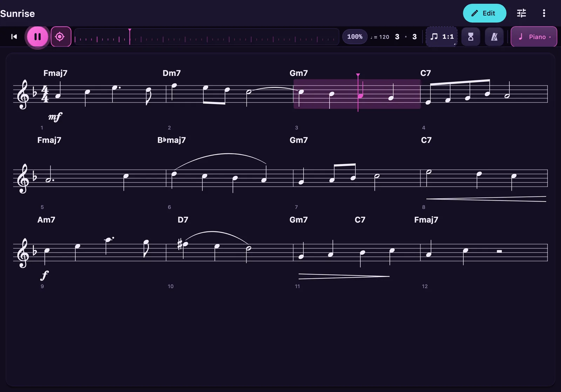Image resolution: width=561 pixels, height=392 pixels.
Task: Click the 4/4 time signature
Action: coord(45,94)
